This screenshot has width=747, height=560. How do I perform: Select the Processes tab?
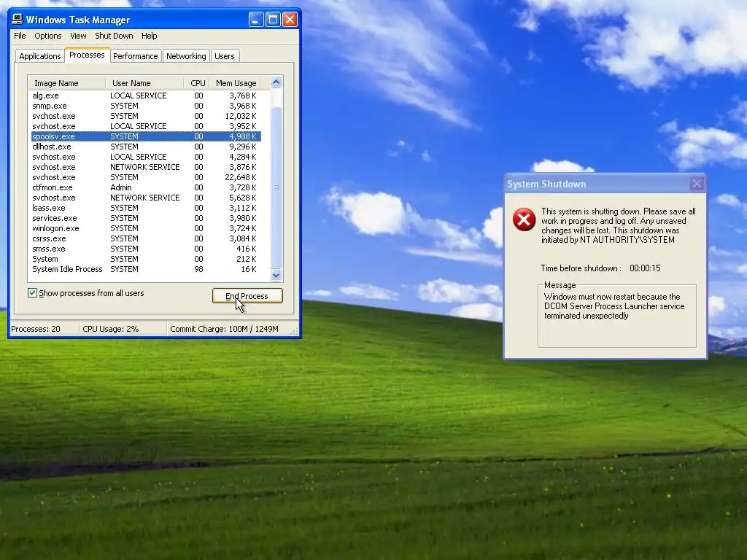pyautogui.click(x=87, y=55)
